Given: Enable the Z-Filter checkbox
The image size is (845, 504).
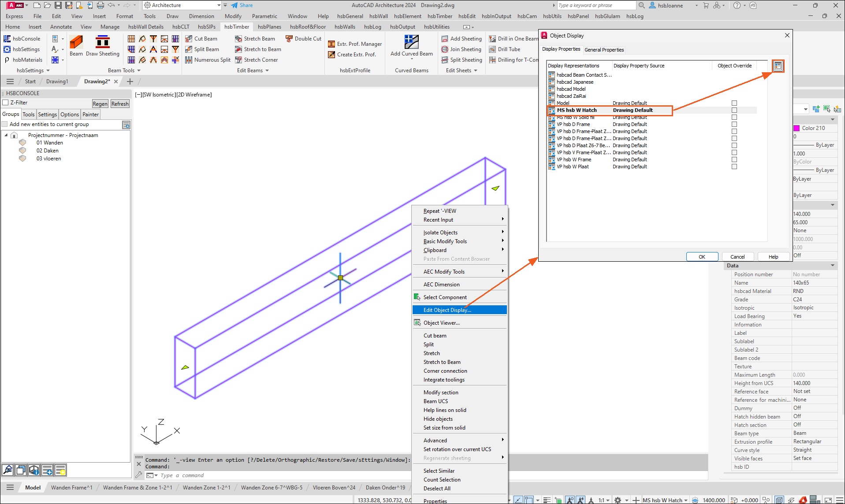Looking at the screenshot, I should (6, 103).
